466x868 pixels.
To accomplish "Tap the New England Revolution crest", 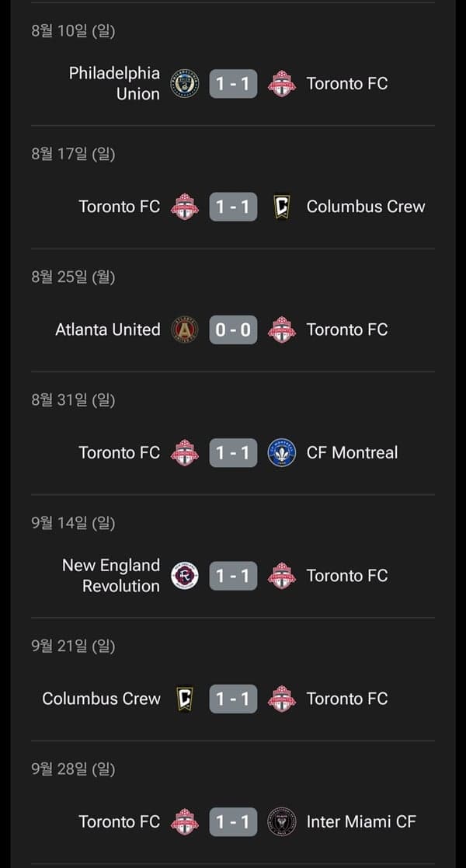I will click(184, 576).
